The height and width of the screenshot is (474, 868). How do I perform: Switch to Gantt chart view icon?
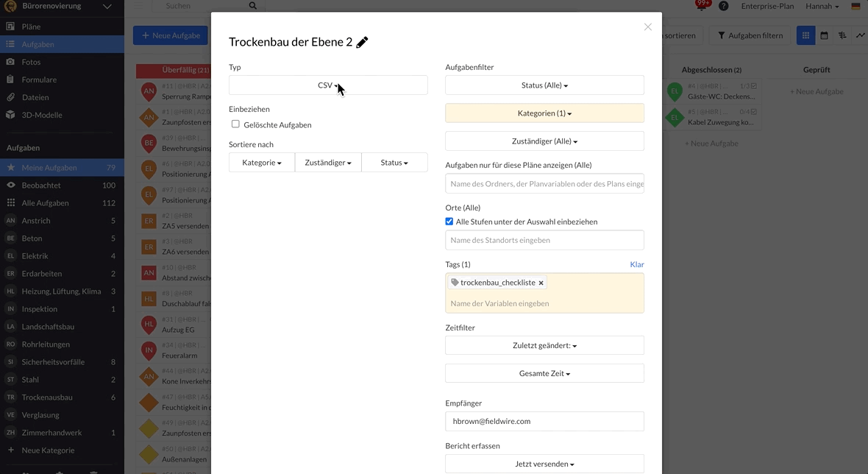[x=842, y=35]
